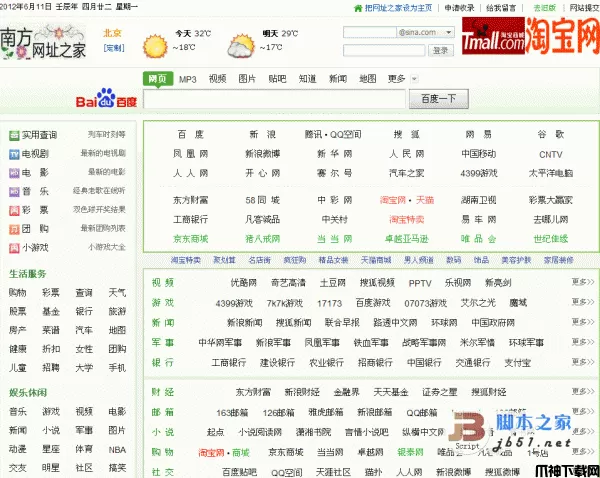Open the 美容护肤 link

coord(516,260)
